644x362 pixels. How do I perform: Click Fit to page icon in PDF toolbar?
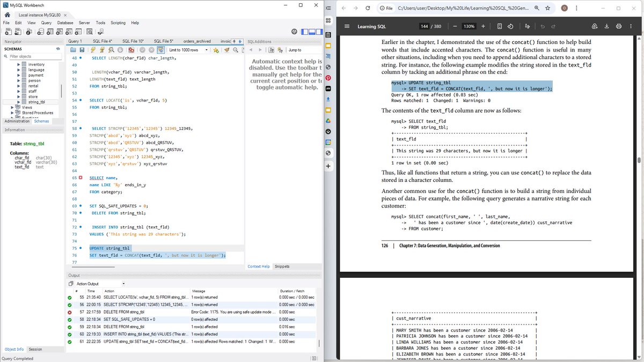(499, 26)
